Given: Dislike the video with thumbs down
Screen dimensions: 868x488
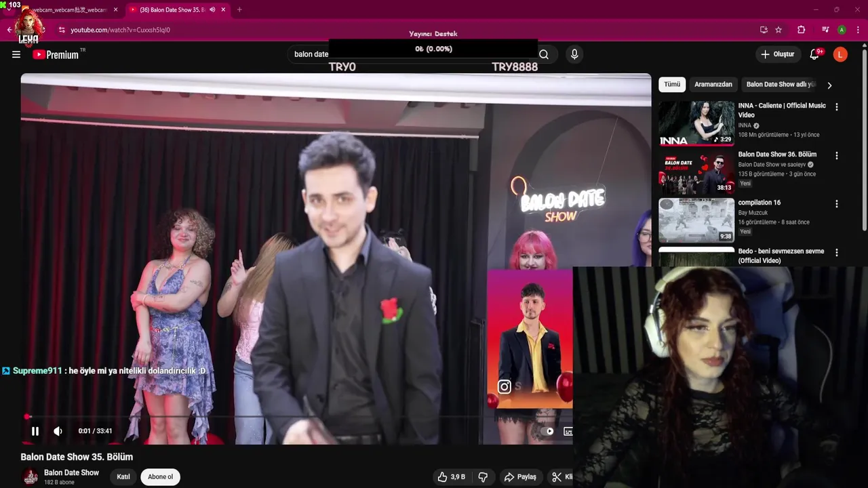Looking at the screenshot, I should (x=483, y=477).
